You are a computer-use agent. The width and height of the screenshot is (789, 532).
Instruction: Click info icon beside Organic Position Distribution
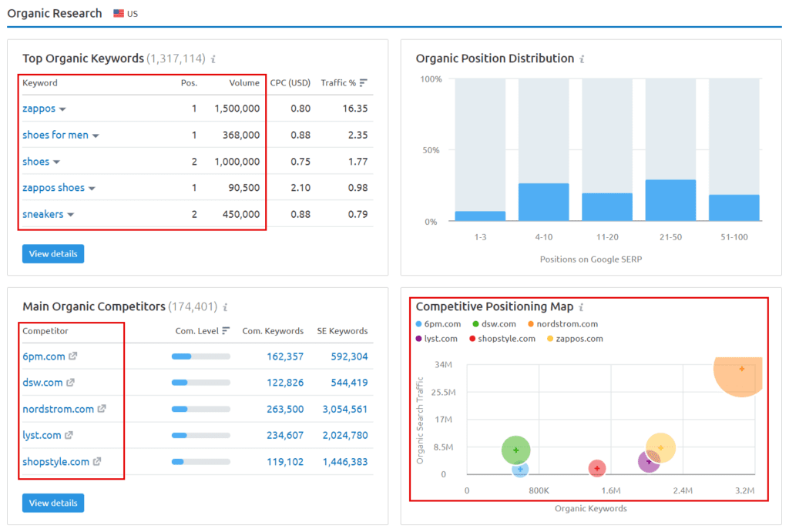click(583, 59)
